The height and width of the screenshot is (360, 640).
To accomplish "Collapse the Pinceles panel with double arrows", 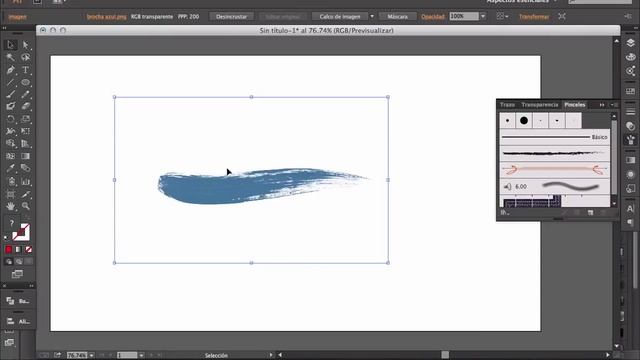I will [x=602, y=105].
